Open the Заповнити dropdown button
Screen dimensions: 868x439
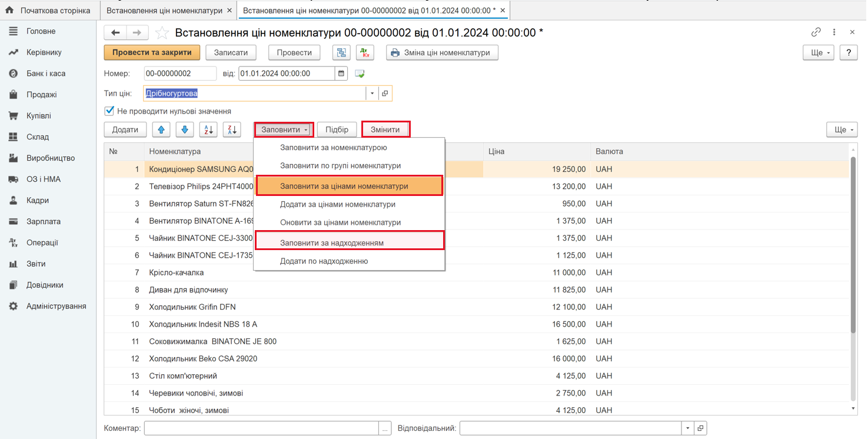[x=284, y=129]
